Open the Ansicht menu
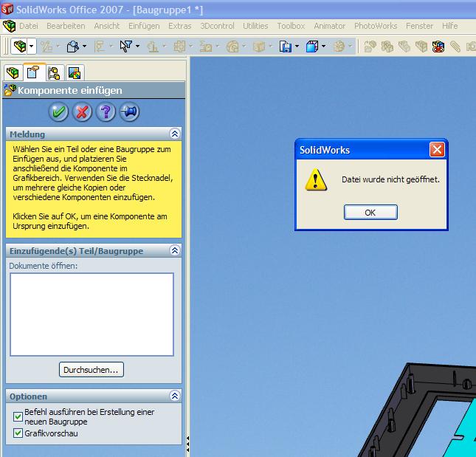 107,26
